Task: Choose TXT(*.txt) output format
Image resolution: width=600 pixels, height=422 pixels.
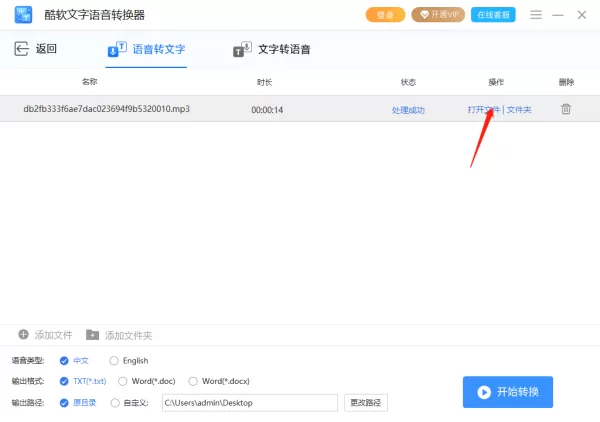Action: (x=83, y=381)
